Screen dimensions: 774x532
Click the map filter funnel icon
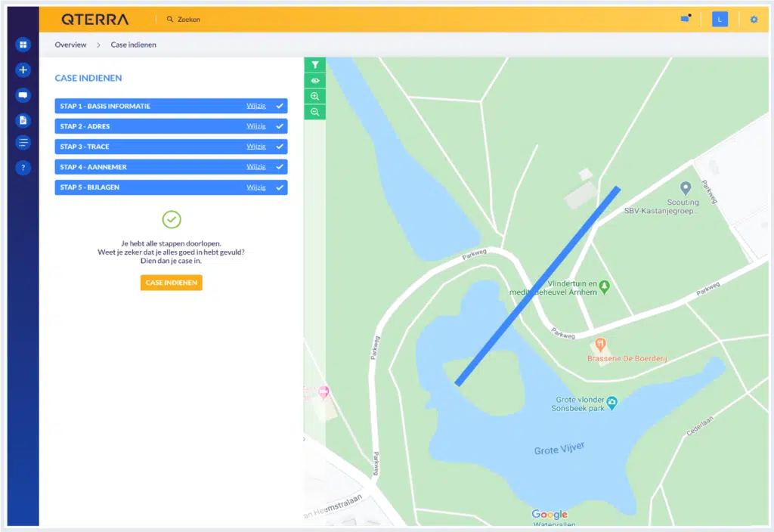tap(315, 65)
